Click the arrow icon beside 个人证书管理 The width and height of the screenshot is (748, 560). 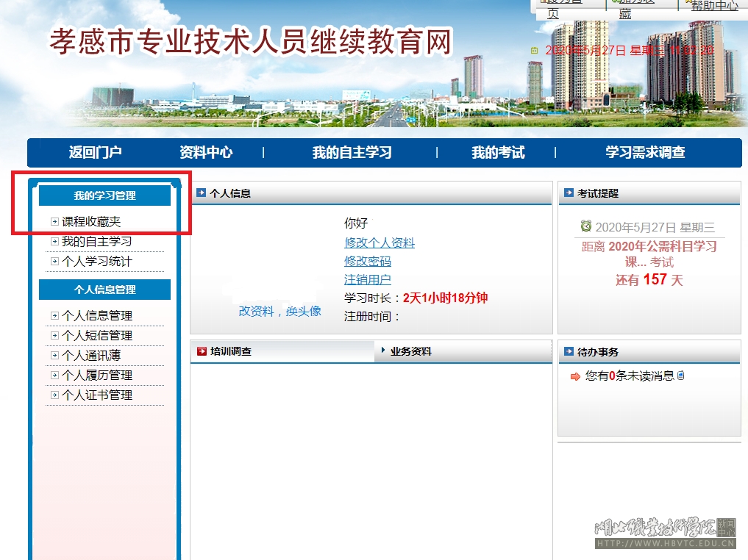tap(54, 395)
